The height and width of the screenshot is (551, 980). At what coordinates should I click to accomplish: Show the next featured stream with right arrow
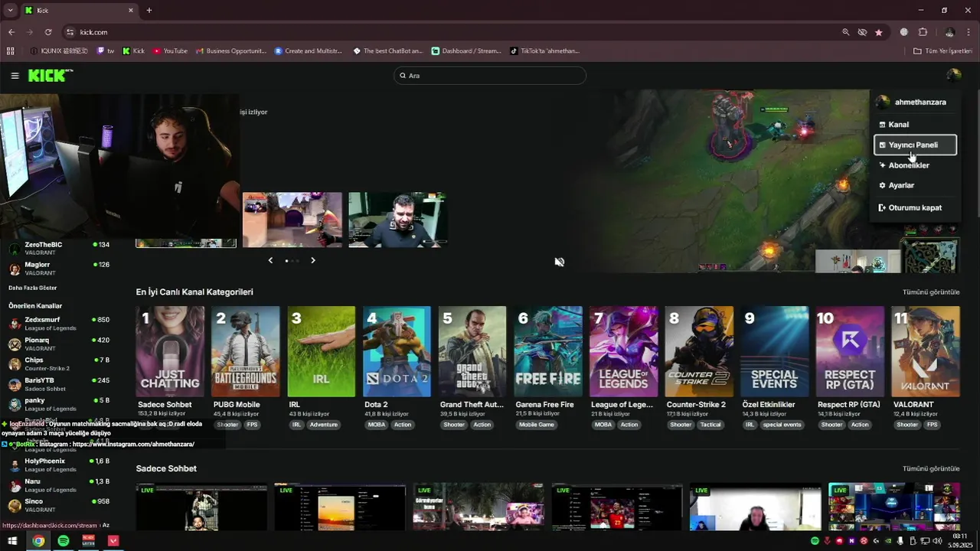[x=313, y=260]
